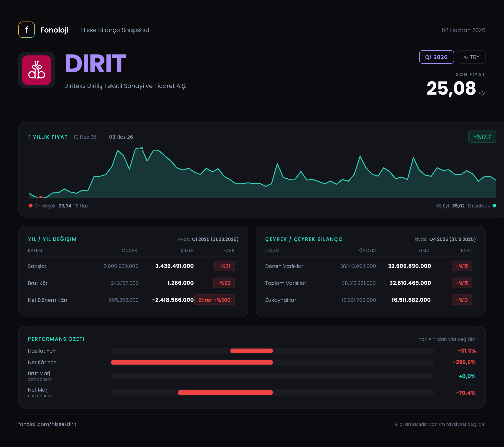Click Özkaynaklar value 16.511.882.000
504x447 pixels.
coord(411,300)
